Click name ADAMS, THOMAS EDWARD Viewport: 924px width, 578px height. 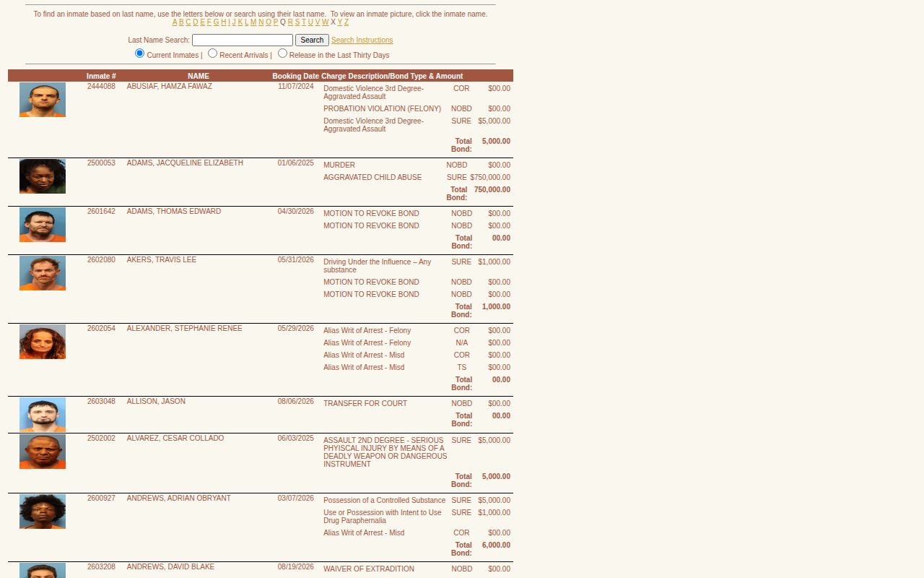(x=174, y=212)
